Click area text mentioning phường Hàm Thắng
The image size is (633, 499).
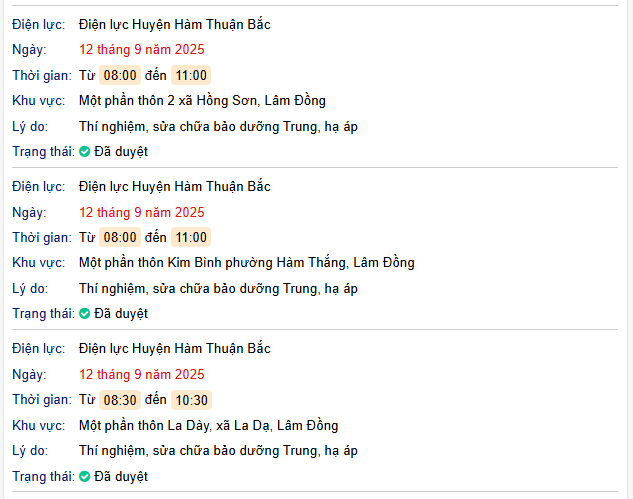pyautogui.click(x=247, y=263)
